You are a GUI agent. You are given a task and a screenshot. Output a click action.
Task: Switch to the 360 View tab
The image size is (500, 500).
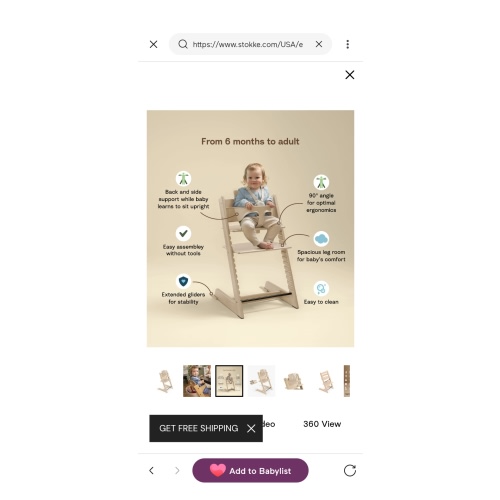coord(322,424)
